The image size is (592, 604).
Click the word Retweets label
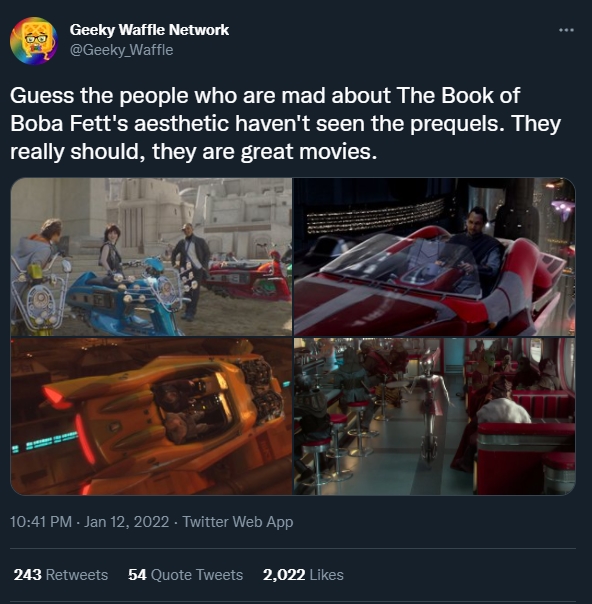click(77, 575)
